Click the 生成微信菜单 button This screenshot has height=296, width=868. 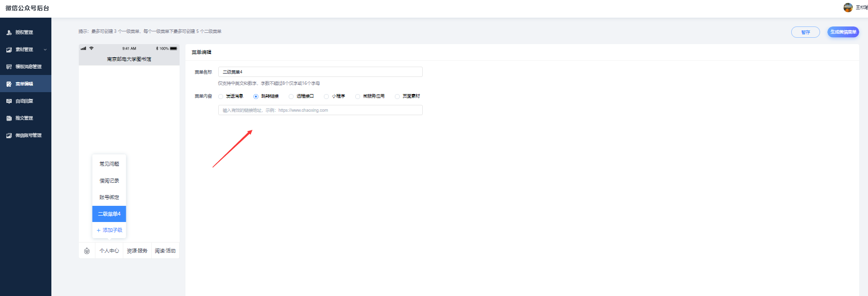coord(843,32)
